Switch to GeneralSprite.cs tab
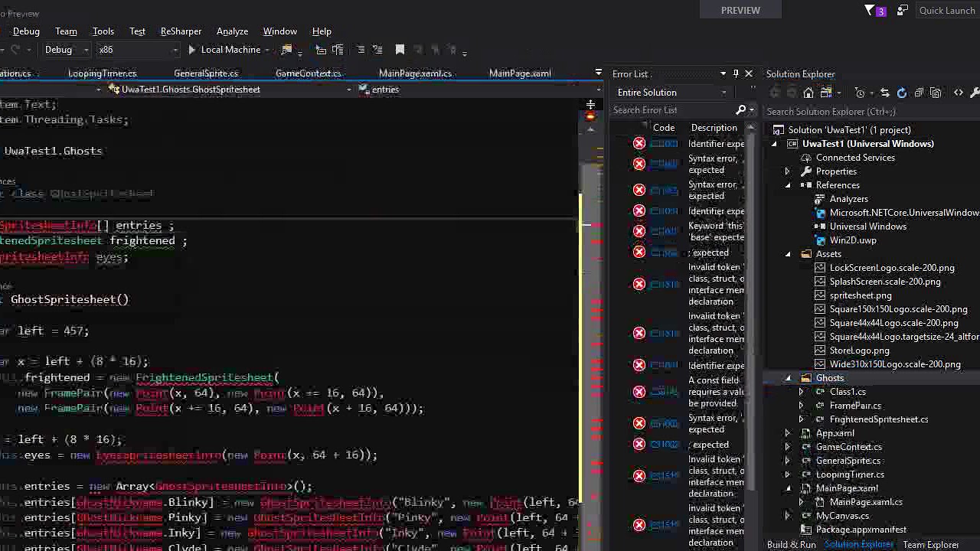This screenshot has width=980, height=551. 206,73
